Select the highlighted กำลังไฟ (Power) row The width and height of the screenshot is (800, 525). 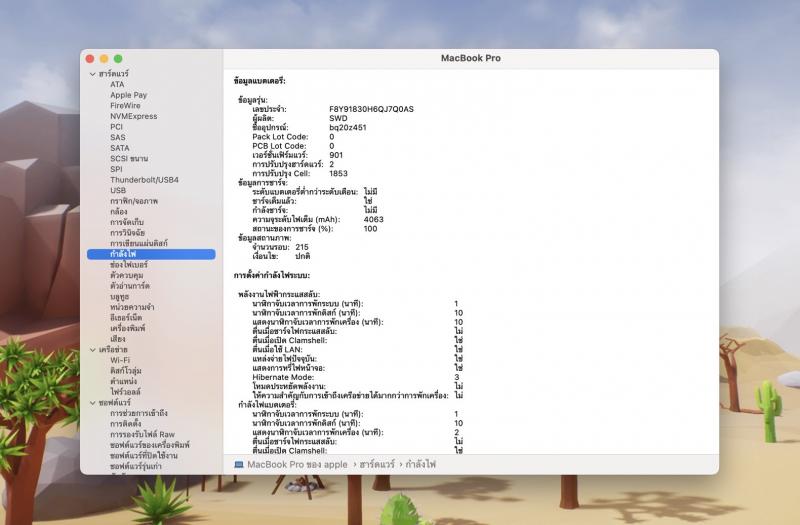click(151, 254)
